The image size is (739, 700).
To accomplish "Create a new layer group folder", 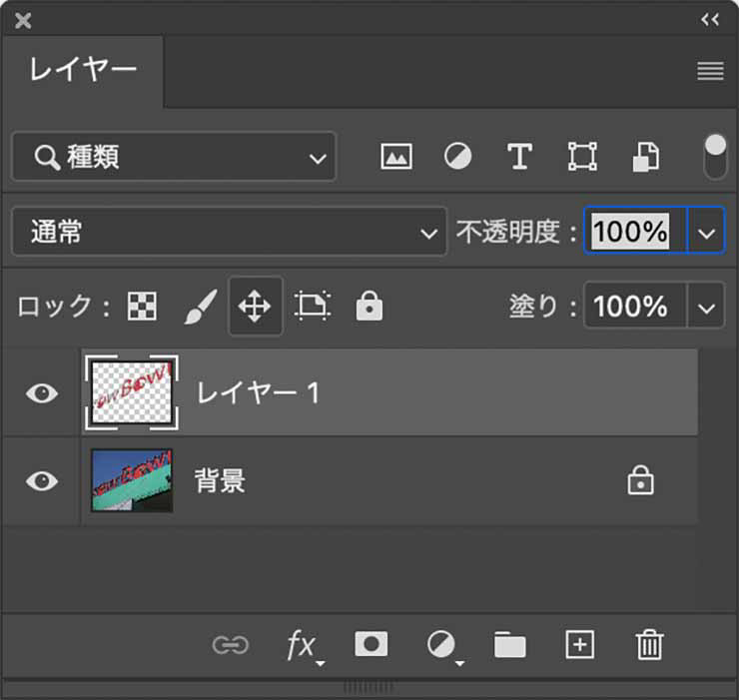I will pyautogui.click(x=510, y=646).
